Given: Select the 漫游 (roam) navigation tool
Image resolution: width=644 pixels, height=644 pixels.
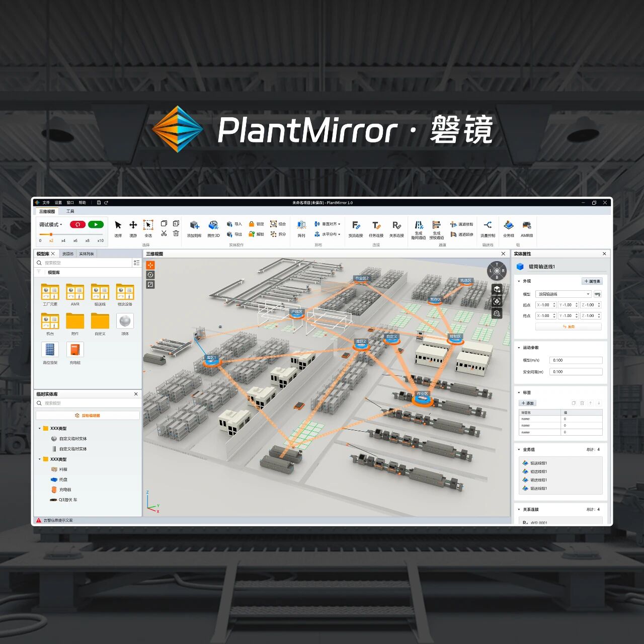Looking at the screenshot, I should point(133,225).
